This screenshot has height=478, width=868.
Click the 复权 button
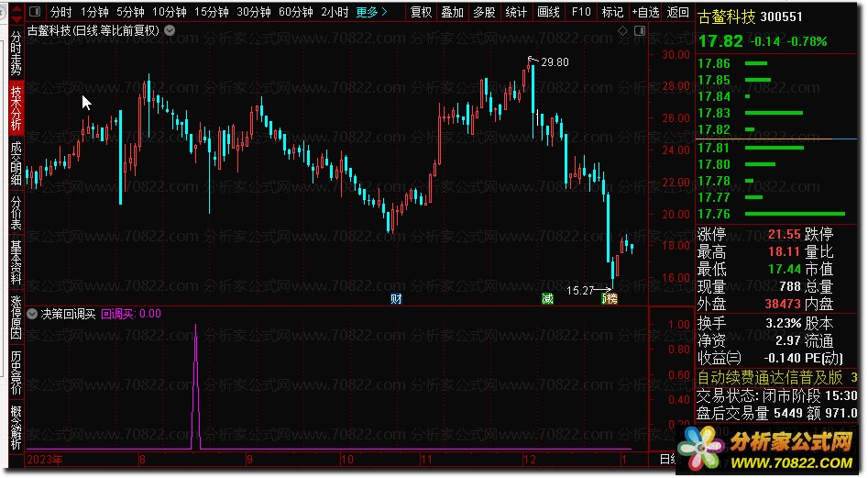tap(421, 12)
